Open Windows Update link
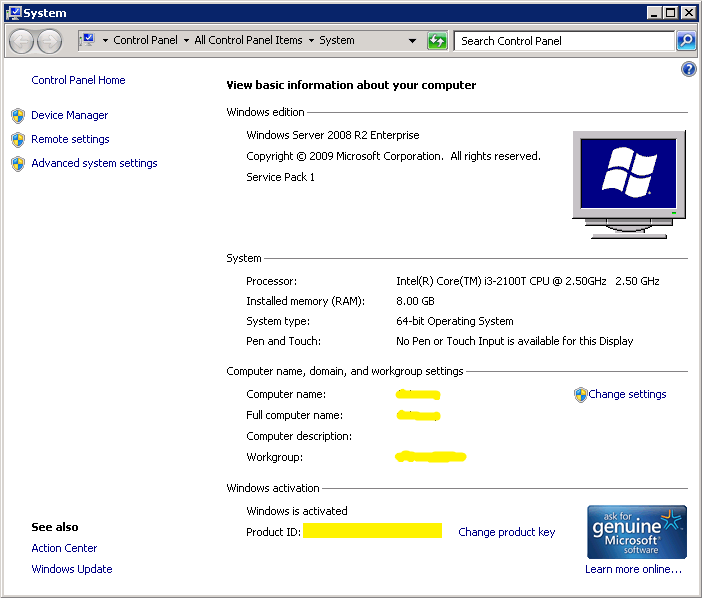Screen dimensions: 702x598 click(x=72, y=569)
